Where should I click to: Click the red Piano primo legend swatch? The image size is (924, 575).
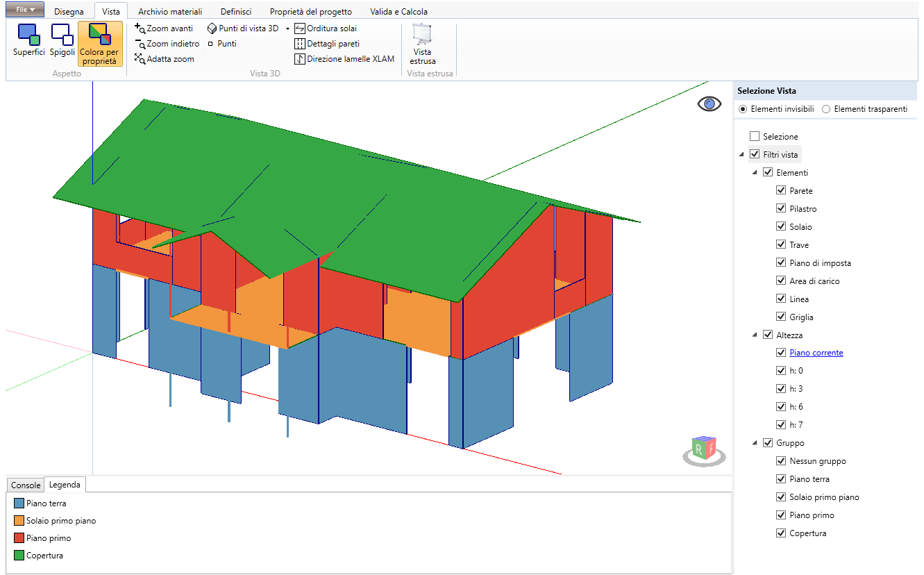coord(19,538)
